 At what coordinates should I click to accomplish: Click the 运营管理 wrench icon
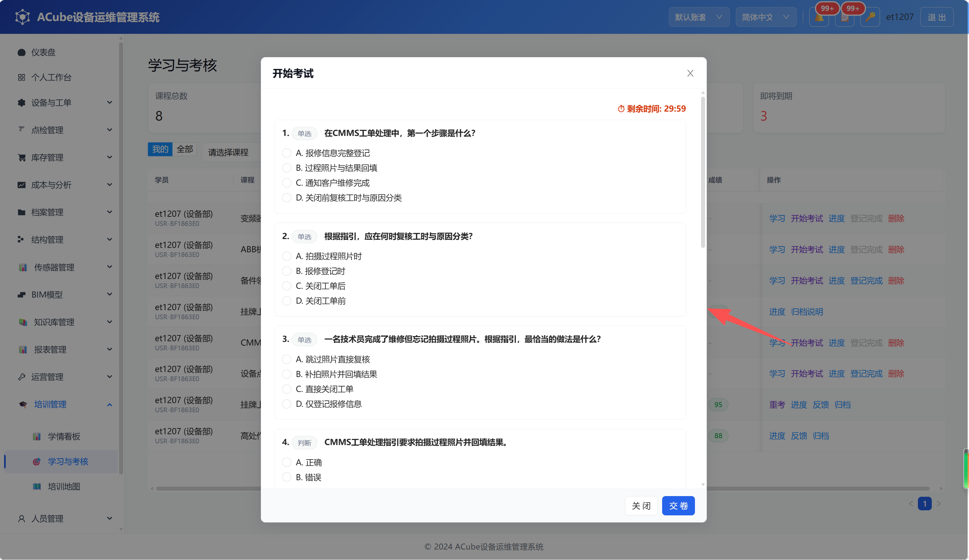[22, 377]
